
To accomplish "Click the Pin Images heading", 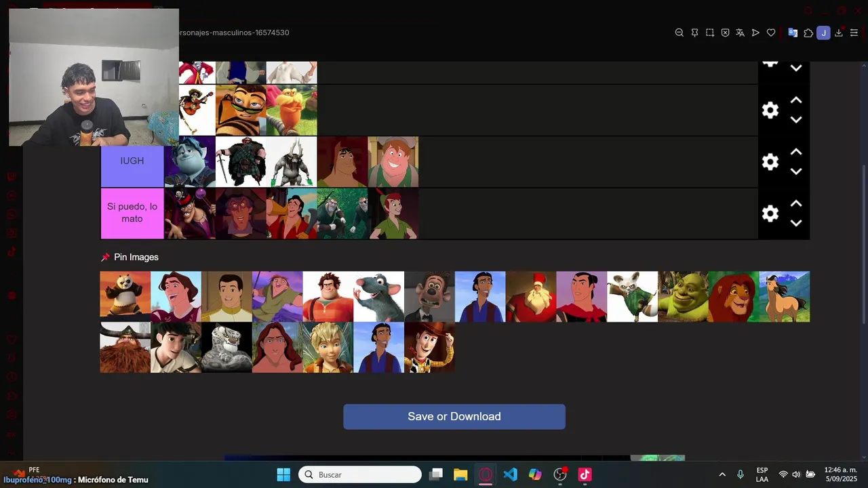I will point(136,258).
